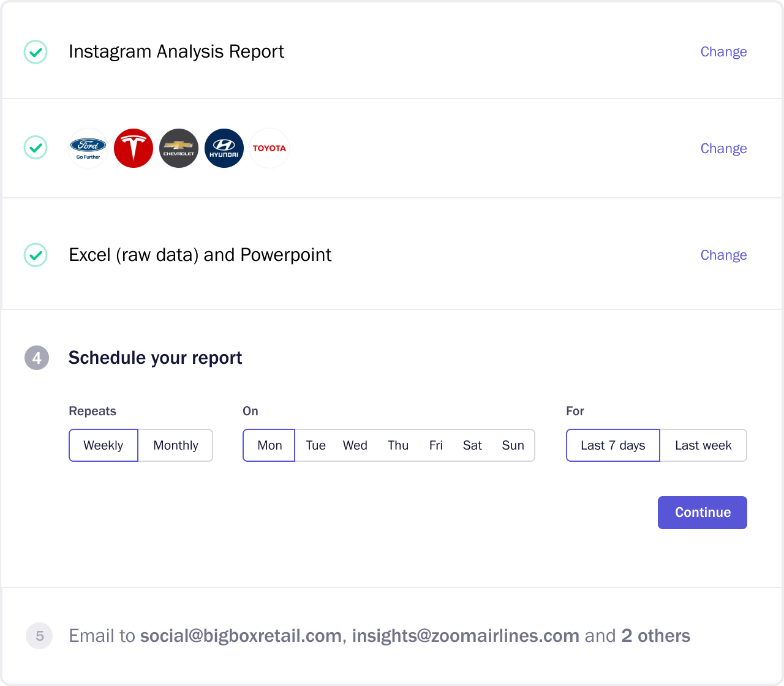This screenshot has width=784, height=686.
Task: Change the Instagram Analysis Report selection
Action: (723, 52)
